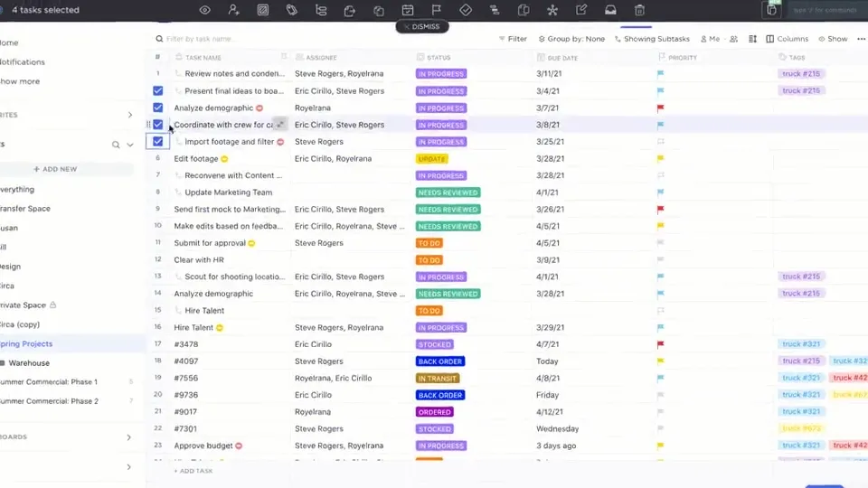
Task: Uncheck the Import footage and filter checkbox
Action: coord(157,142)
